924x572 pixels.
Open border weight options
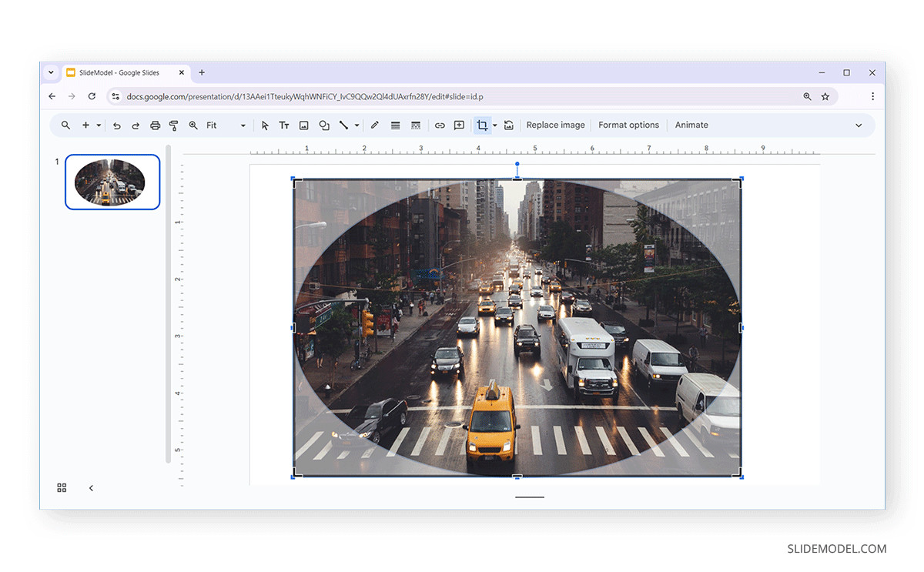point(395,125)
